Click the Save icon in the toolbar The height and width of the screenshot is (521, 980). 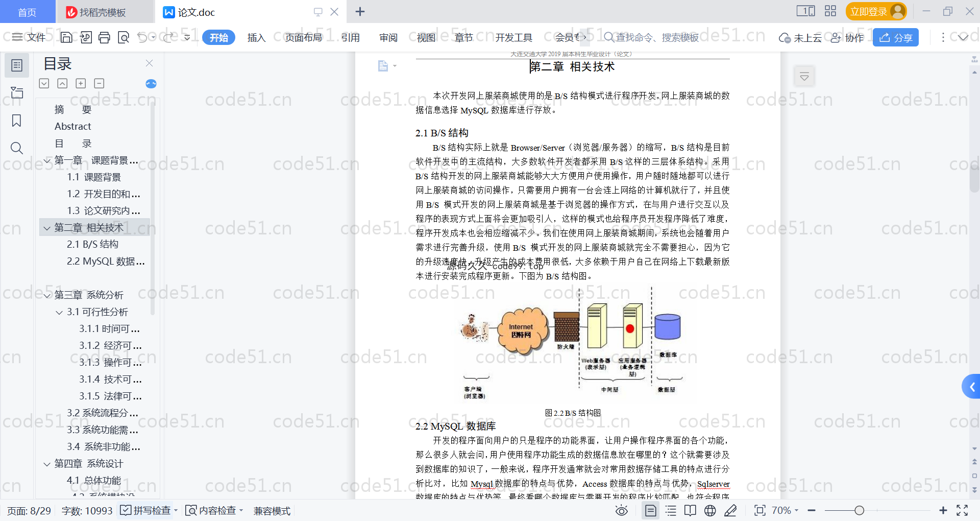point(66,37)
